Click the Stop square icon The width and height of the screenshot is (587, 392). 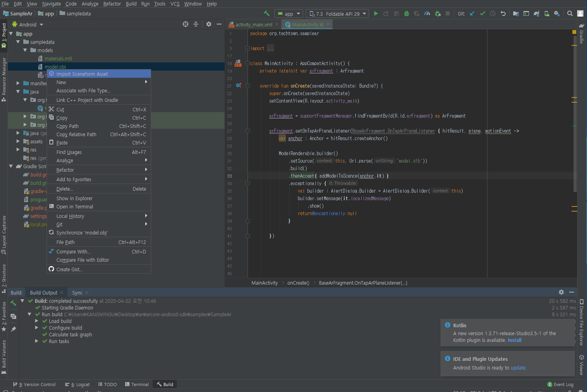point(448,13)
